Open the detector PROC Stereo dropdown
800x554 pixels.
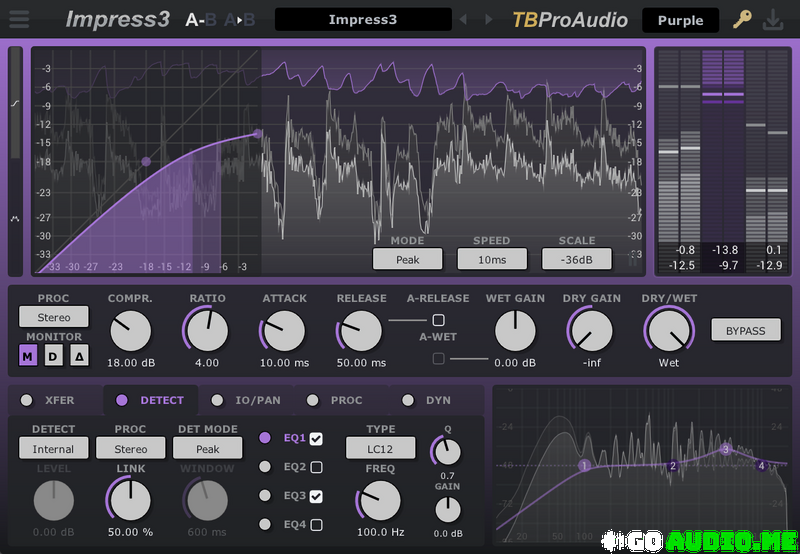pos(131,449)
